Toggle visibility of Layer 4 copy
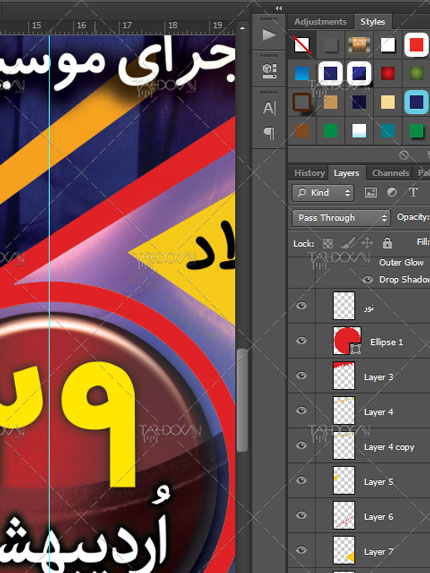 coord(301,445)
